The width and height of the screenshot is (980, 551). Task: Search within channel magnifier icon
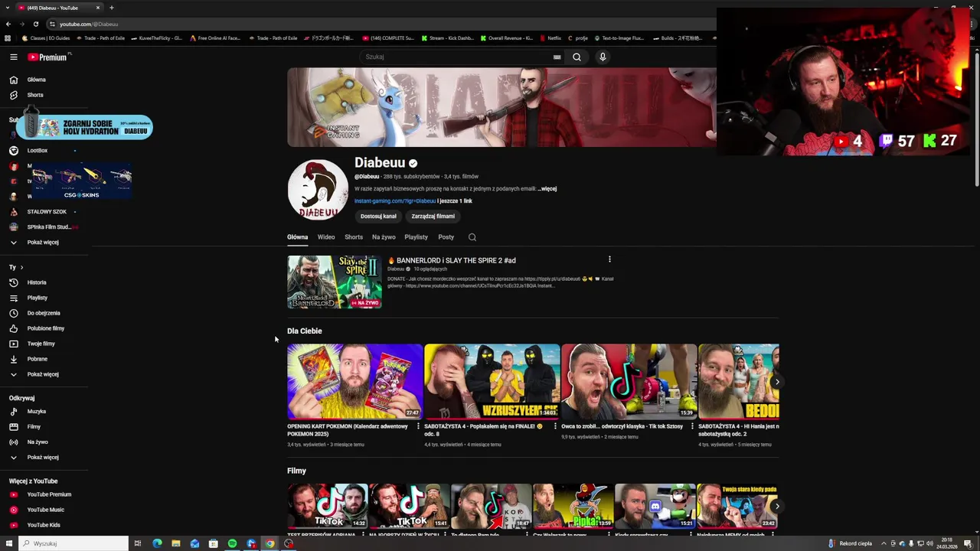click(472, 237)
